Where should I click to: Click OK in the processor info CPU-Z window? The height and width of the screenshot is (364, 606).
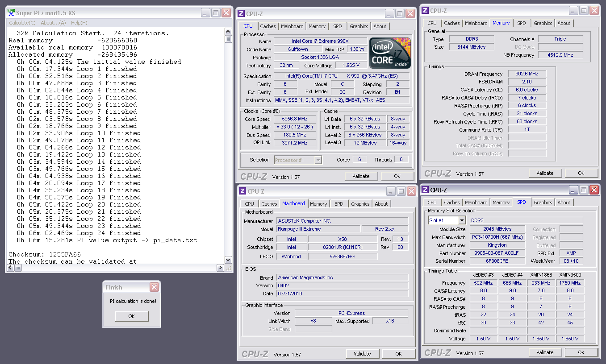tap(397, 176)
